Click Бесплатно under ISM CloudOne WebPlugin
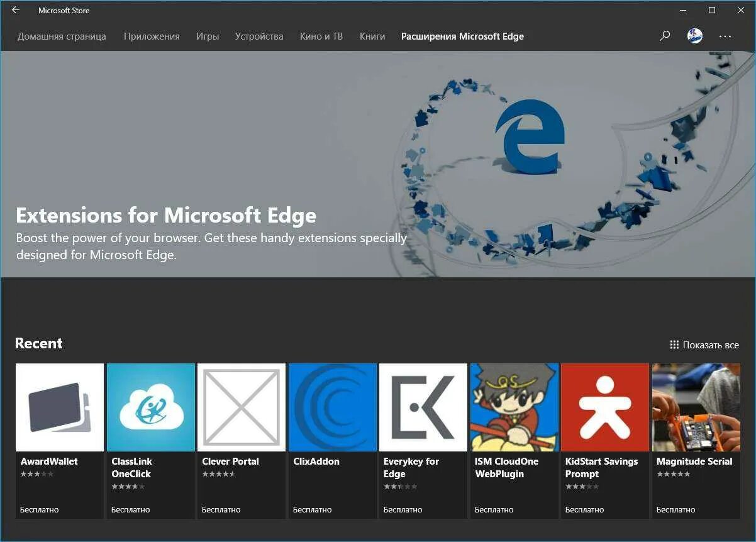Viewport: 756px width, 542px height. coord(494,509)
